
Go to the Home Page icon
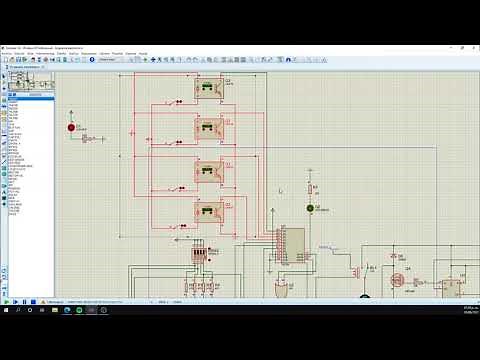pyautogui.click(x=33, y=60)
